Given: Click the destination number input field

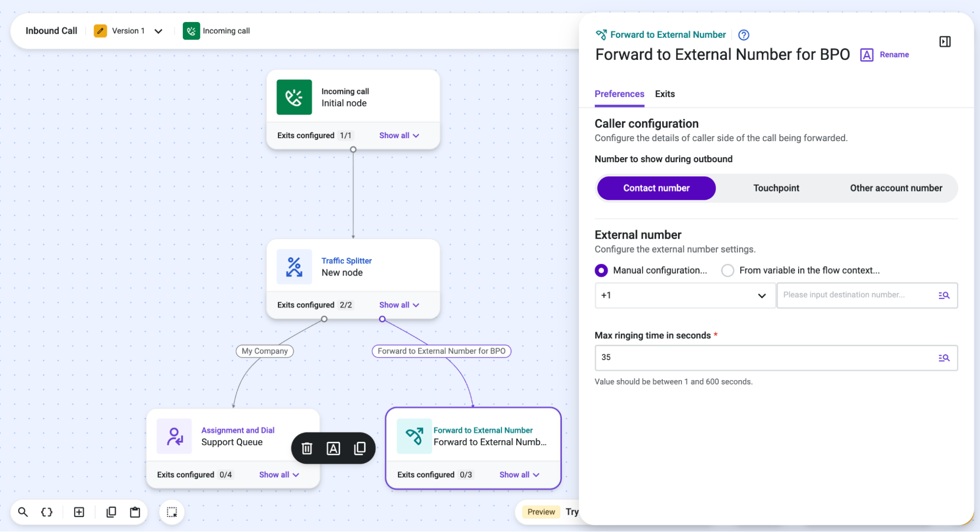Looking at the screenshot, I should tap(857, 295).
